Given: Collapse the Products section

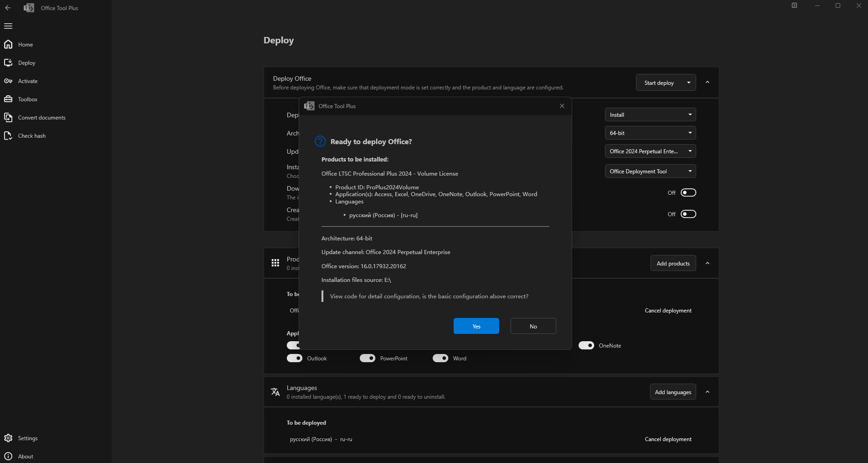Looking at the screenshot, I should (x=708, y=263).
